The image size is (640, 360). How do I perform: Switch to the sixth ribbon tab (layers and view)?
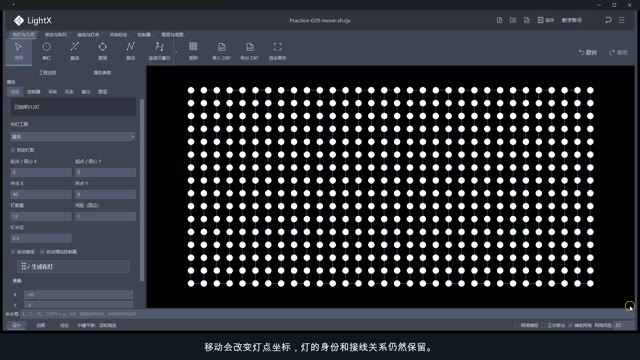tap(172, 35)
